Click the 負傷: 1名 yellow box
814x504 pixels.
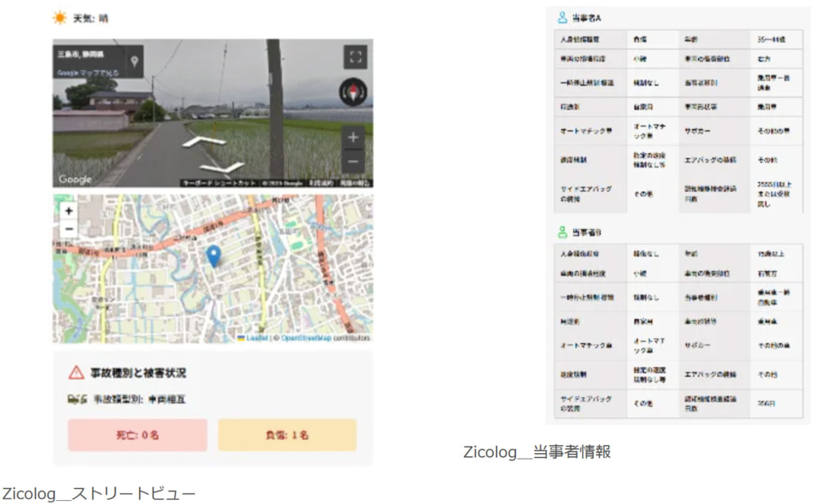(x=287, y=436)
